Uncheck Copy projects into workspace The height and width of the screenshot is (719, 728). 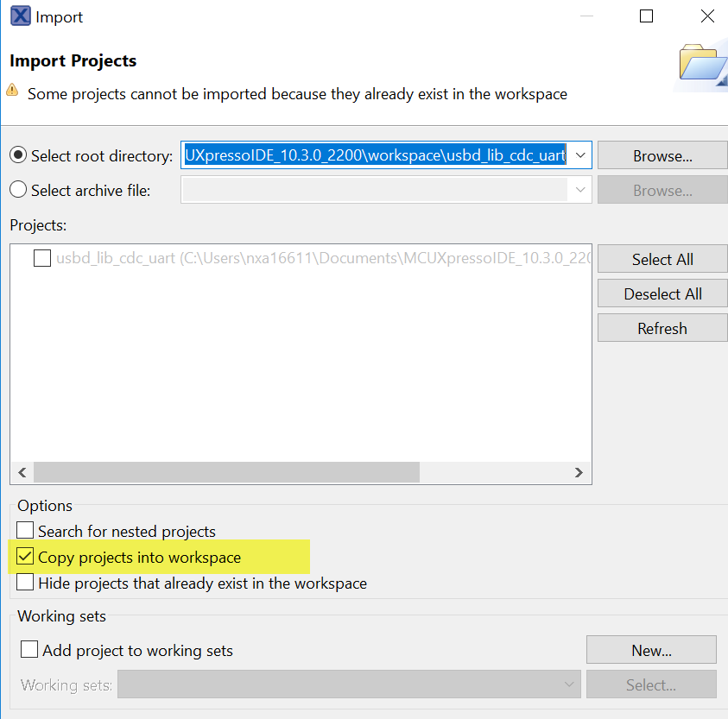25,556
